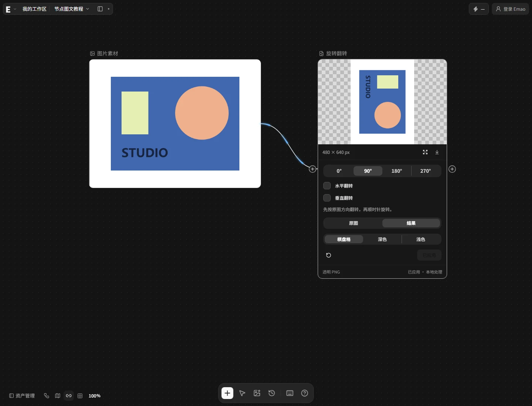Click the node connection icon beside 资产管理
This screenshot has width=532, height=406.
coord(47,396)
